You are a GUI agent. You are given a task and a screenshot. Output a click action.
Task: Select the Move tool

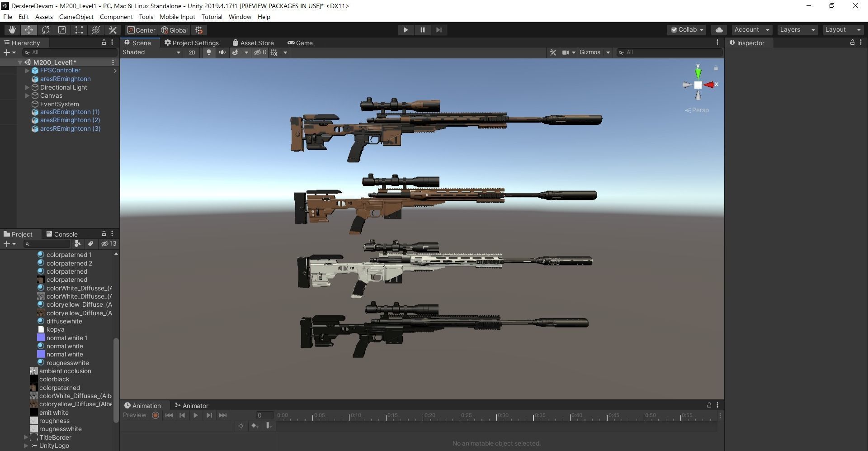tap(29, 30)
